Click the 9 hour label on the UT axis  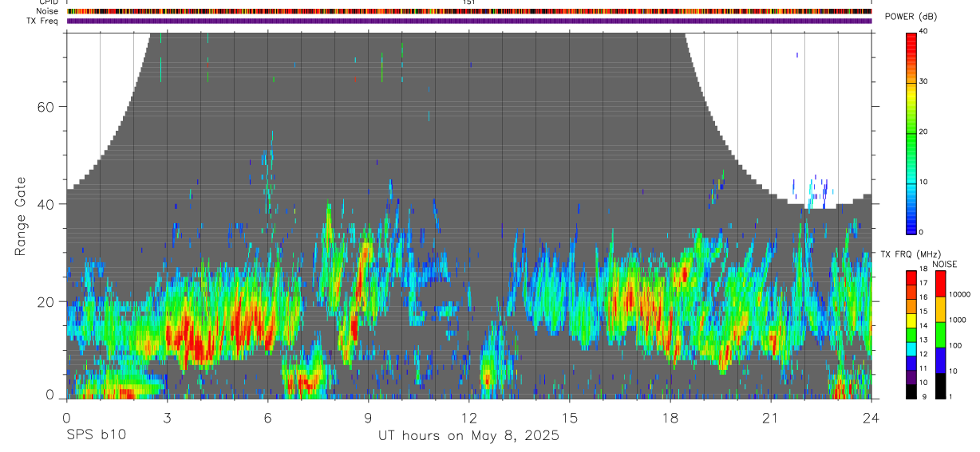[369, 418]
